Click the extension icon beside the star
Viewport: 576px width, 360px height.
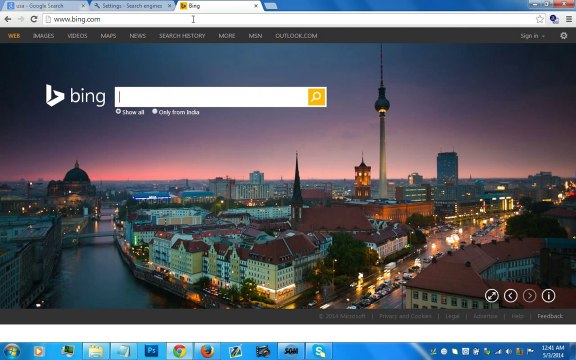[554, 19]
